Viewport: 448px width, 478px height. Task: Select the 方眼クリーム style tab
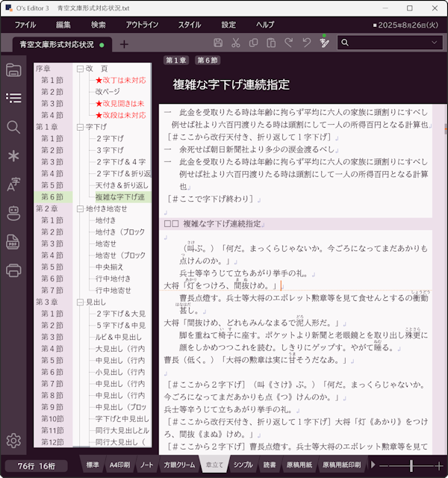(179, 465)
